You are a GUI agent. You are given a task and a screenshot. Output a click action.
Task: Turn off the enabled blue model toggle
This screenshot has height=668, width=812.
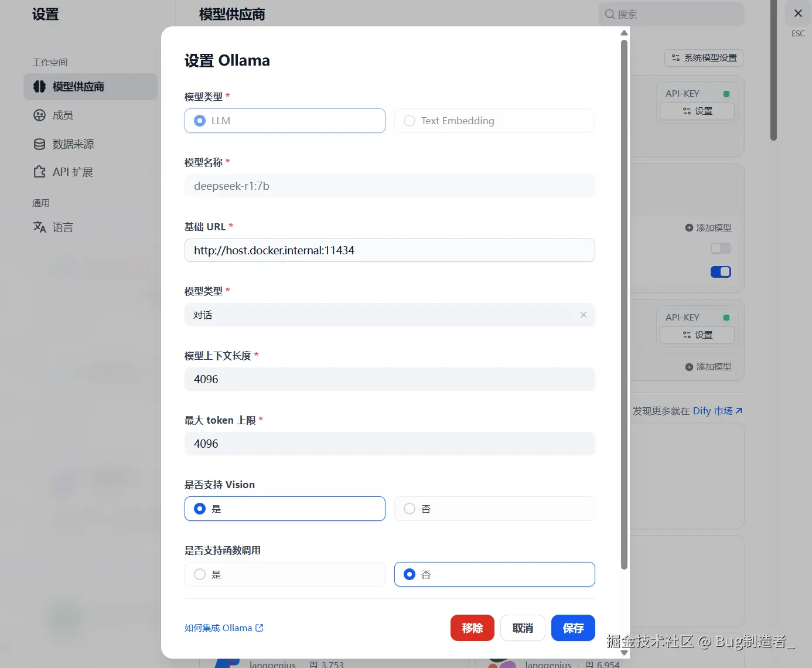tap(721, 271)
